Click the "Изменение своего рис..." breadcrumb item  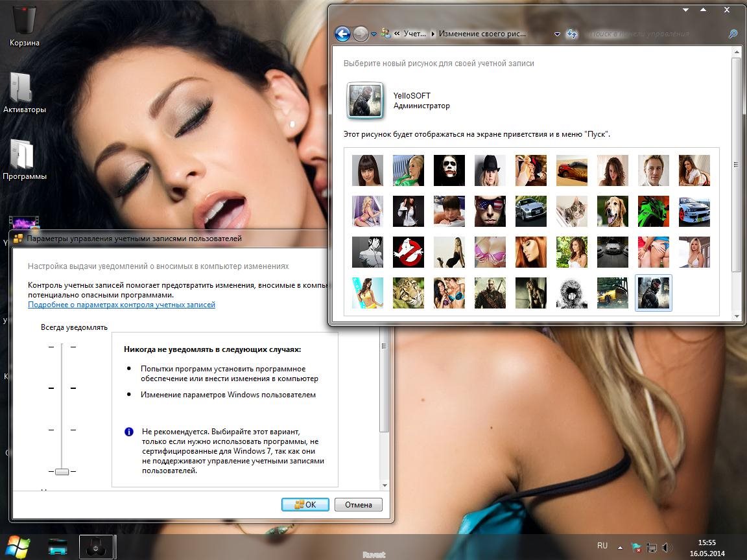[x=482, y=34]
